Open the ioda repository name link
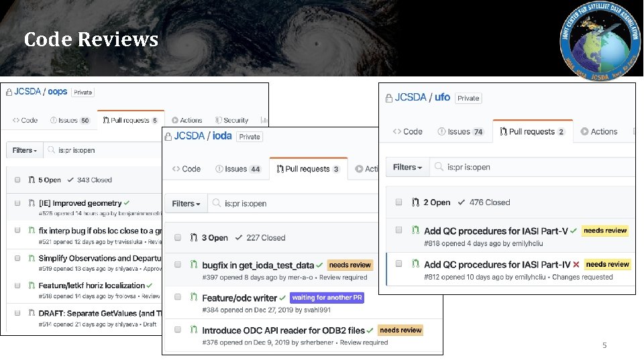 click(222, 136)
